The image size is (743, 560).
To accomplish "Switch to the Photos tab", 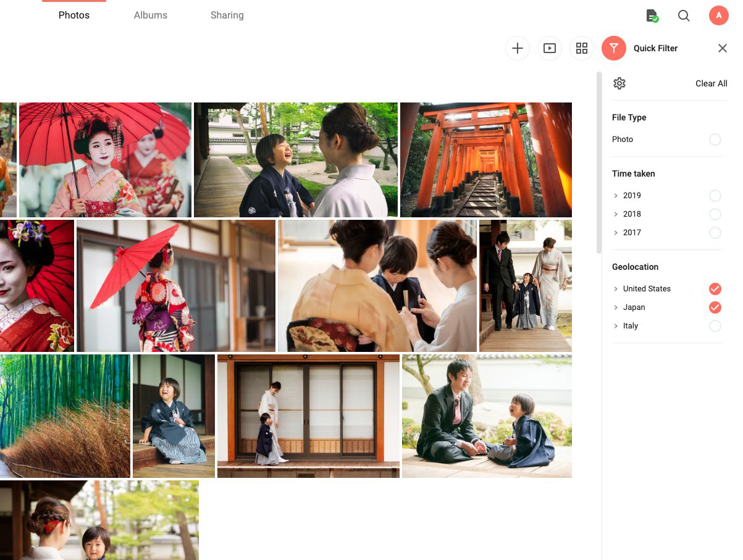I will (x=74, y=15).
